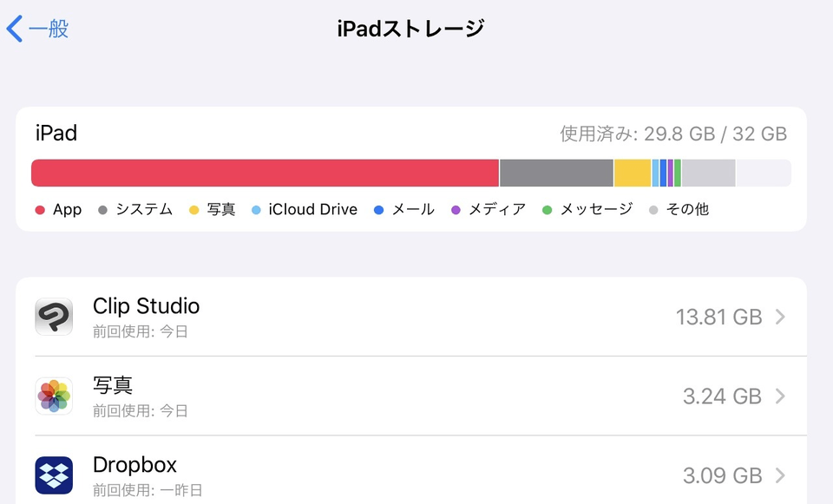The image size is (833, 504).
Task: Click the green メッセージ legend dot
Action: point(547,210)
